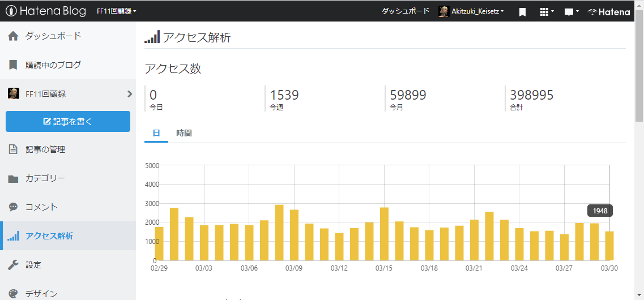Screen dimensions: 644x300
Task: Click the 1539 weekly access count
Action: [x=284, y=95]
